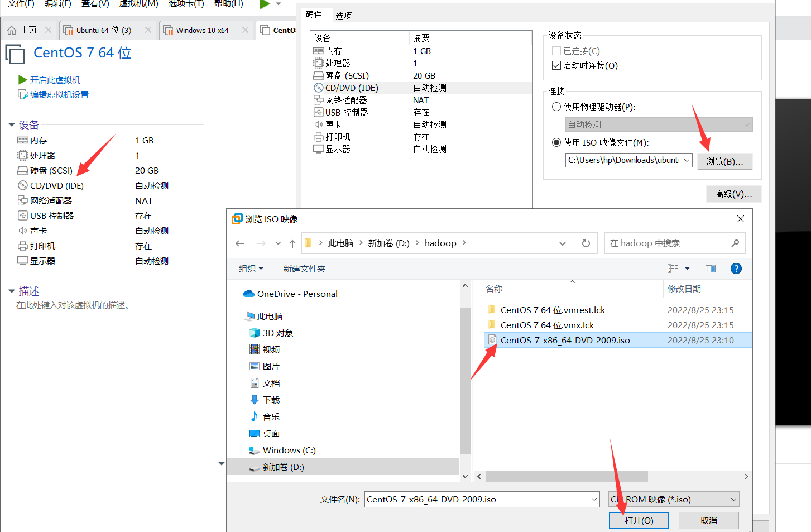The image size is (811, 532).
Task: Select 使用 ISO 映像文件(M) radio button
Action: click(556, 142)
